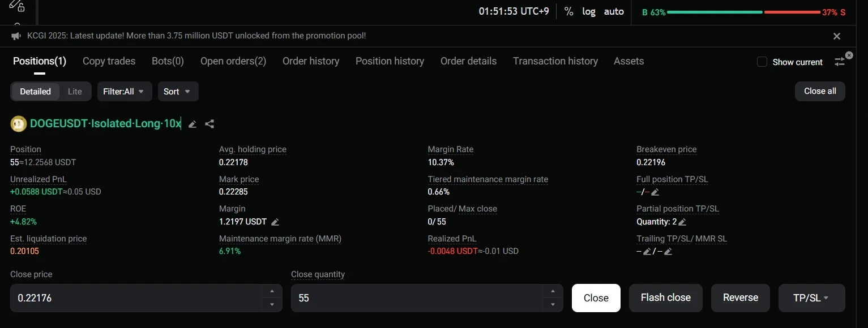Screen dimensions: 868x328
Task: Open positions panel settings sliders icon
Action: [x=840, y=62]
